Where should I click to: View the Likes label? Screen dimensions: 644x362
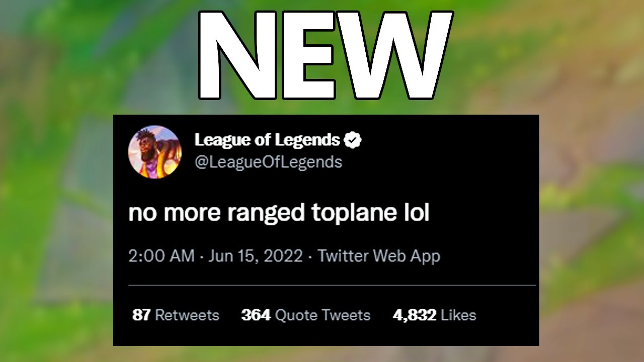pos(458,315)
